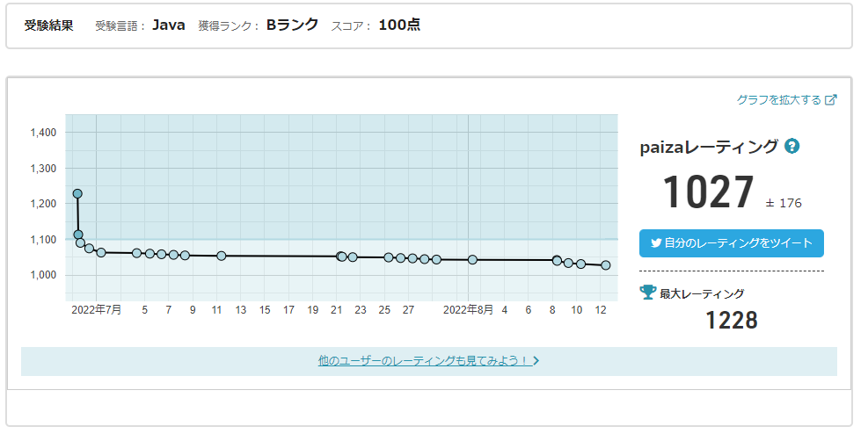Viewport: 868px width, 441px height.
Task: Click the Twitter bird icon on tweet button
Action: pos(655,243)
